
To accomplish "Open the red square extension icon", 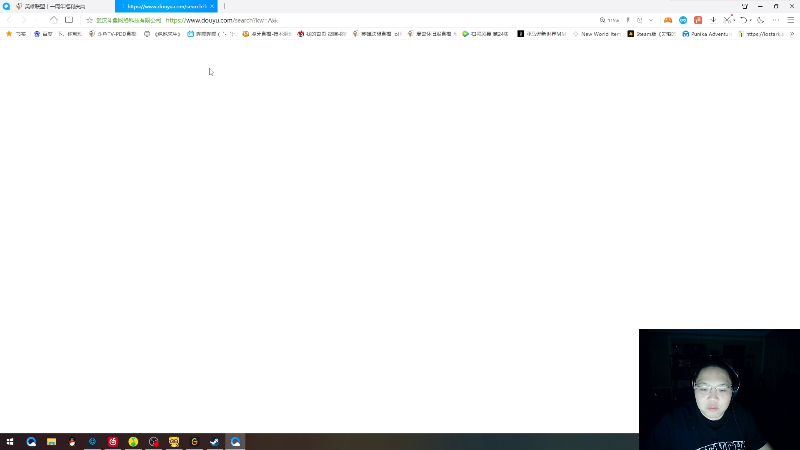I will (x=698, y=20).
